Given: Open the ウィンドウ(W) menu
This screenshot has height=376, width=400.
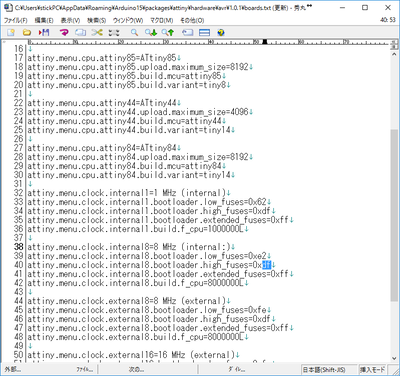Looking at the screenshot, I should pyautogui.click(x=128, y=20).
